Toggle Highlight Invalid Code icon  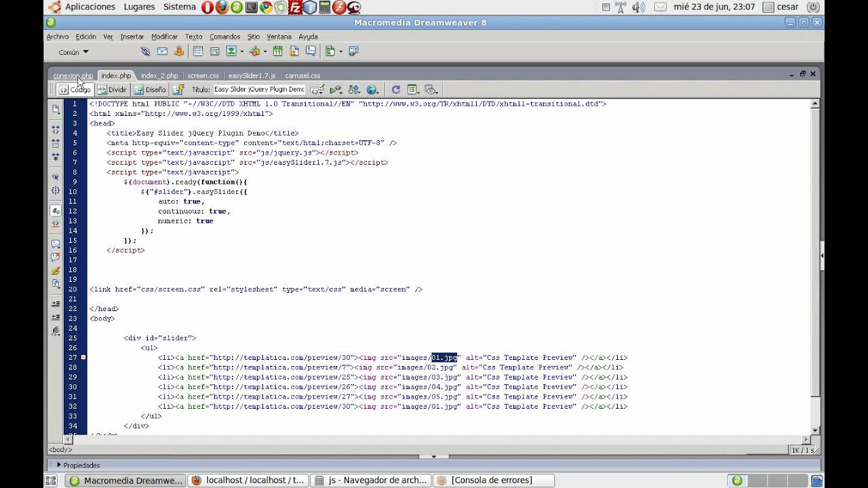tap(56, 224)
